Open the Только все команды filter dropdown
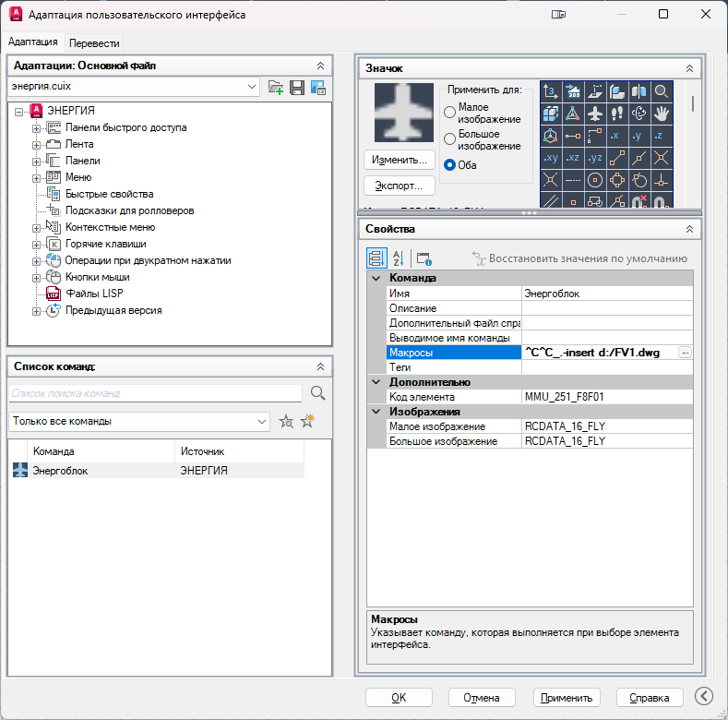The image size is (728, 720). pyautogui.click(x=262, y=421)
